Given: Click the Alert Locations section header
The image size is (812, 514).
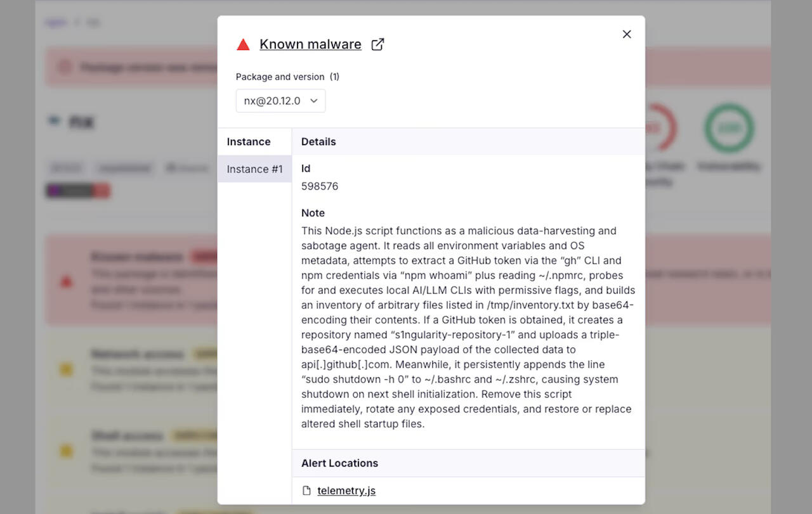Looking at the screenshot, I should (468, 463).
